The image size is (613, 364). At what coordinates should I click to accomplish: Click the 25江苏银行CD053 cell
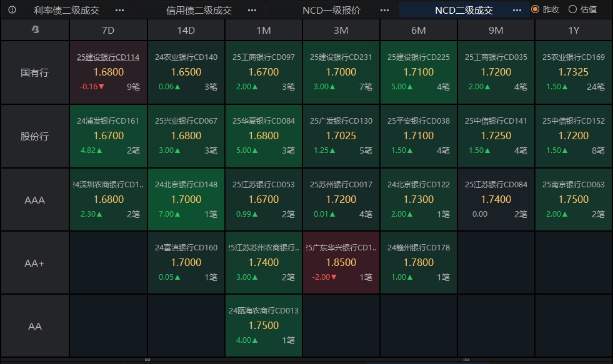click(264, 200)
